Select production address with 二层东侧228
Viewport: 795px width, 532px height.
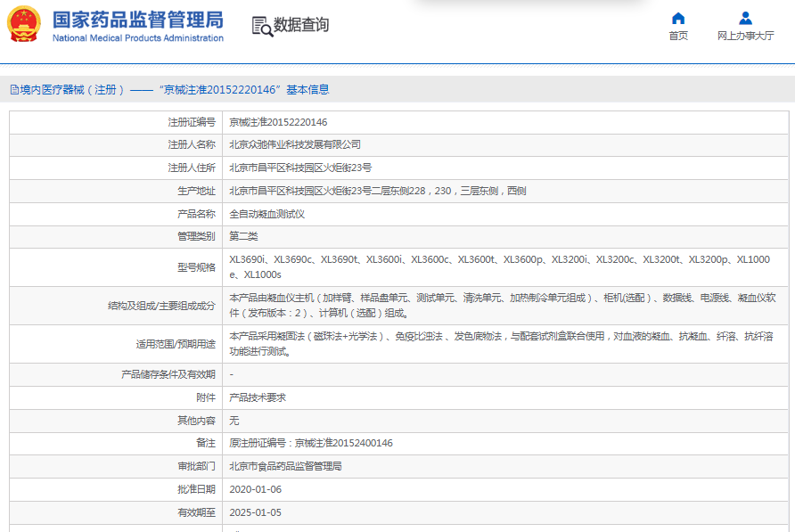tap(378, 192)
